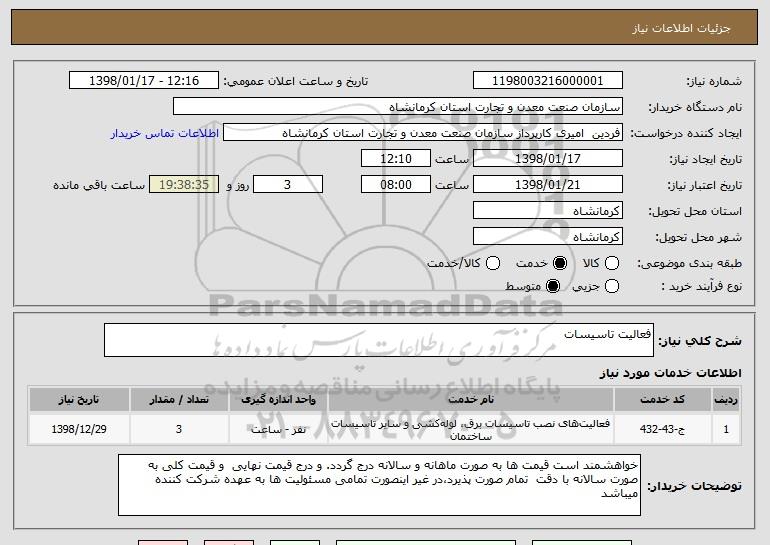Click the remaining days field showing 3
Viewport: 770px width, 545px height.
click(x=288, y=185)
